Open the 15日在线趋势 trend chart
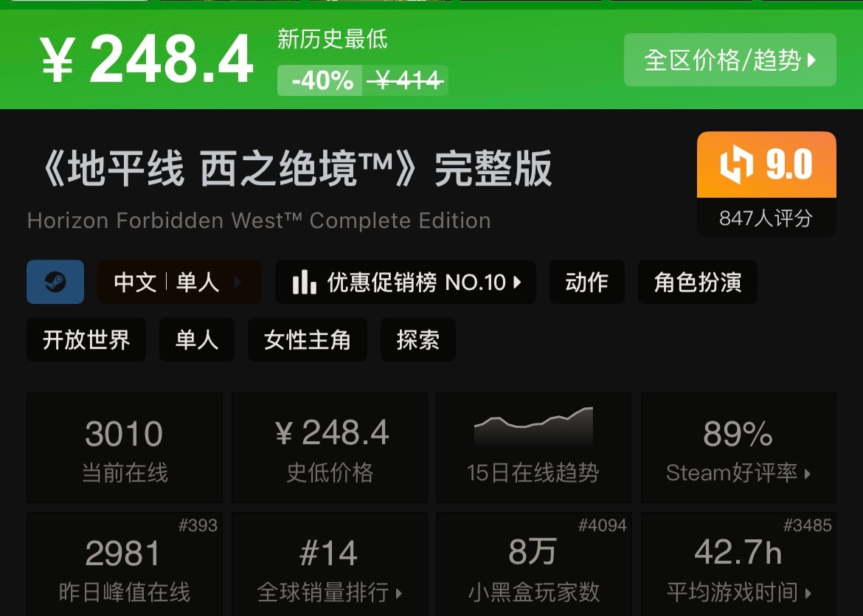 coord(533,448)
